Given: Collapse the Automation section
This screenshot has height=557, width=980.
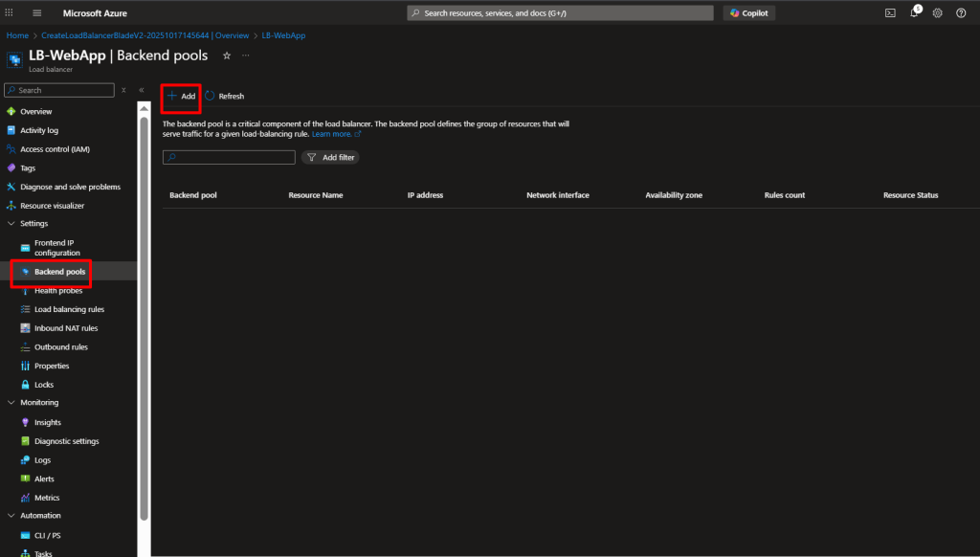Looking at the screenshot, I should [11, 516].
